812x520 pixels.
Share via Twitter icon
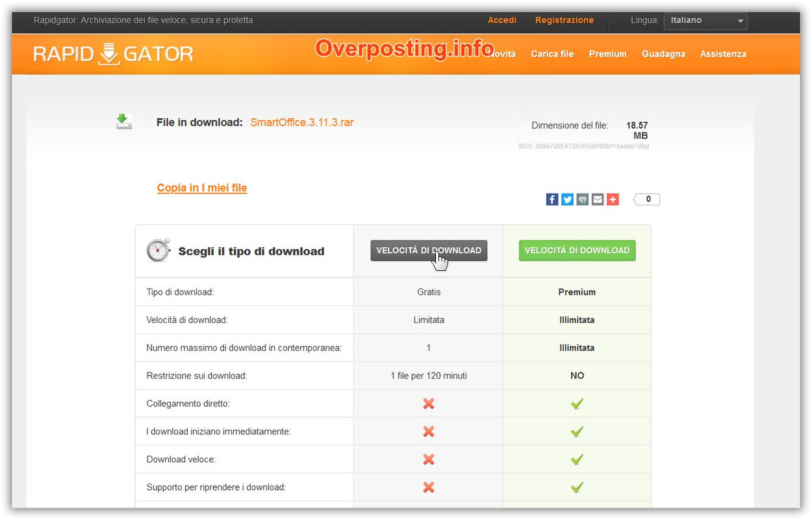coord(567,200)
